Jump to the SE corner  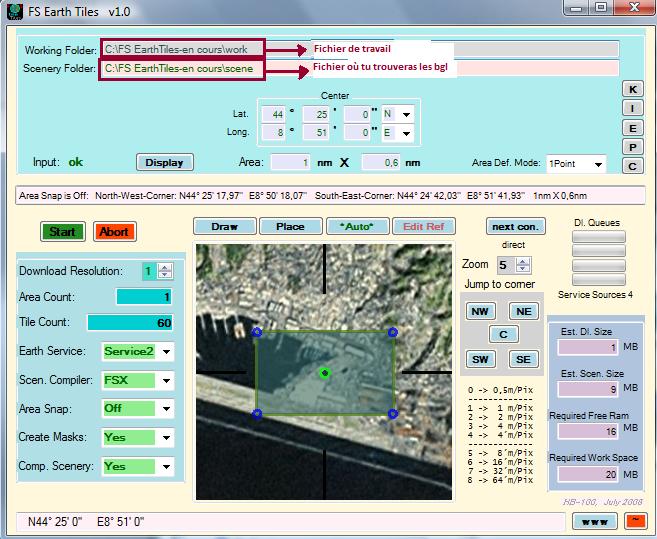click(523, 359)
